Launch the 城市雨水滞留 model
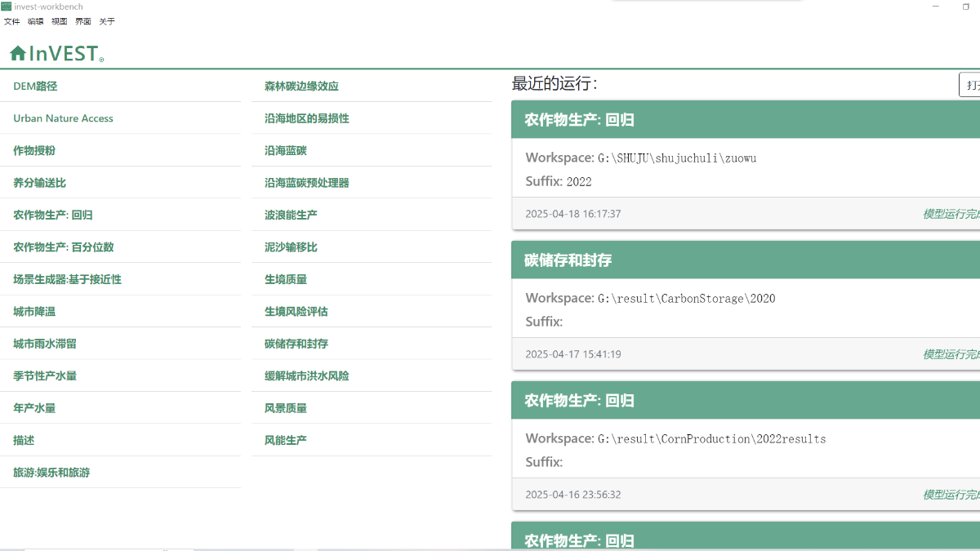980x551 pixels. click(x=120, y=344)
